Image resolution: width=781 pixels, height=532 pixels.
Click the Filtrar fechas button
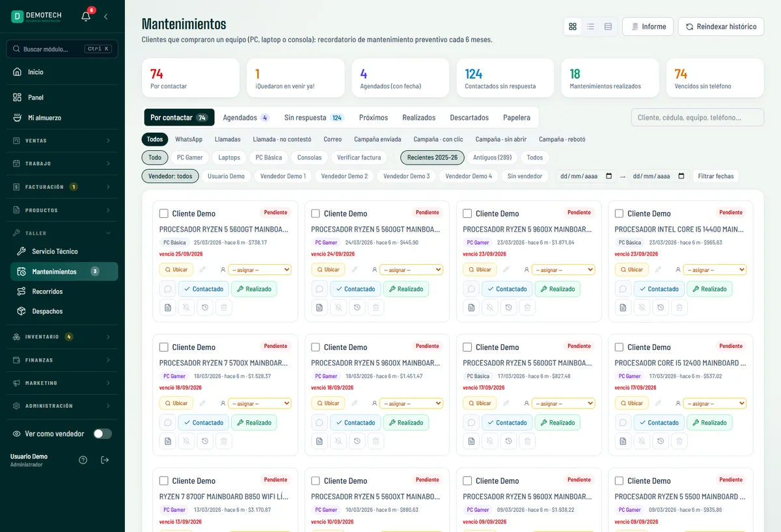(x=715, y=176)
